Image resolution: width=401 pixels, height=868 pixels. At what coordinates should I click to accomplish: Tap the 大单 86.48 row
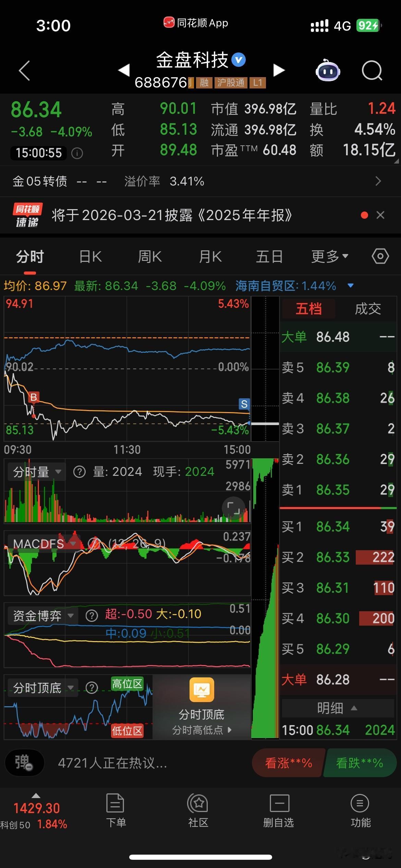click(338, 337)
